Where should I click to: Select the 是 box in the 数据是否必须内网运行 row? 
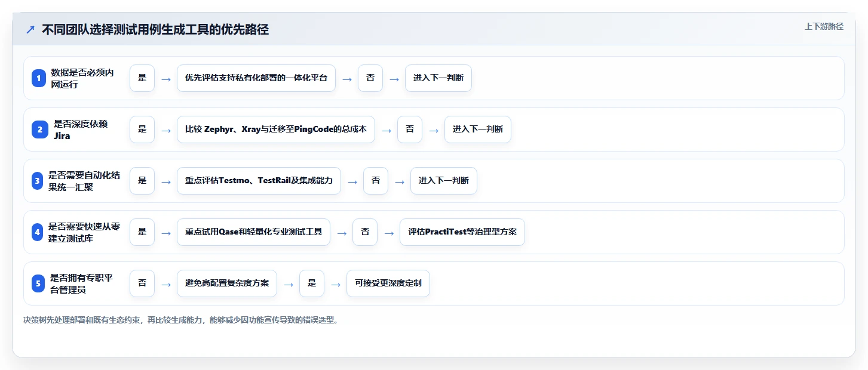pyautogui.click(x=142, y=78)
